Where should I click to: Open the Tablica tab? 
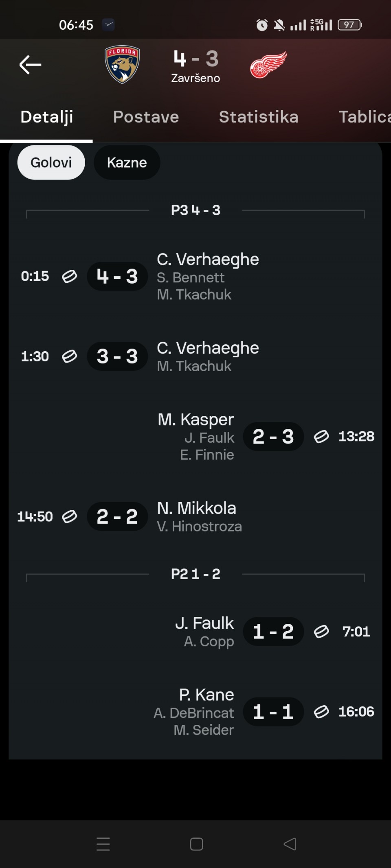click(364, 117)
